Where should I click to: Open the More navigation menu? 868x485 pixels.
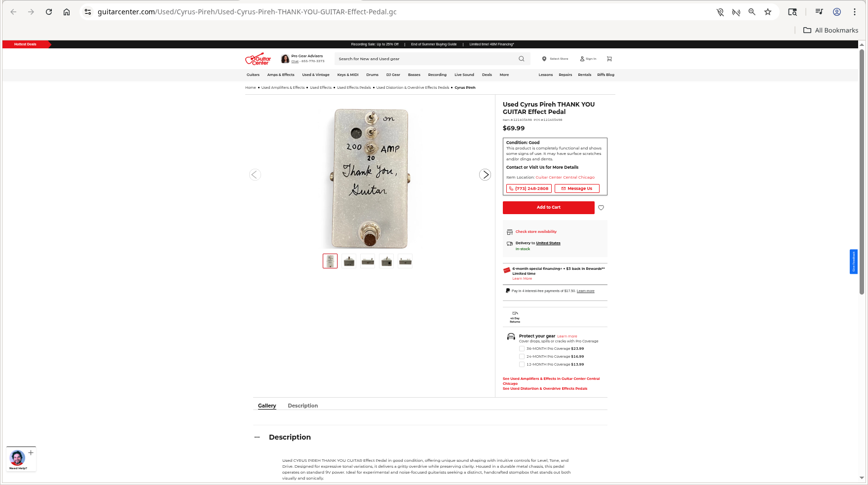coord(504,75)
